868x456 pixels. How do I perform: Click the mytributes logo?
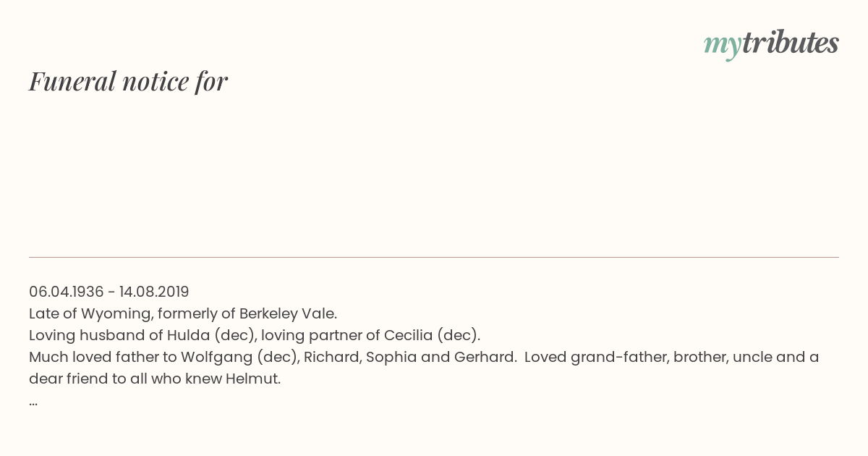771,44
